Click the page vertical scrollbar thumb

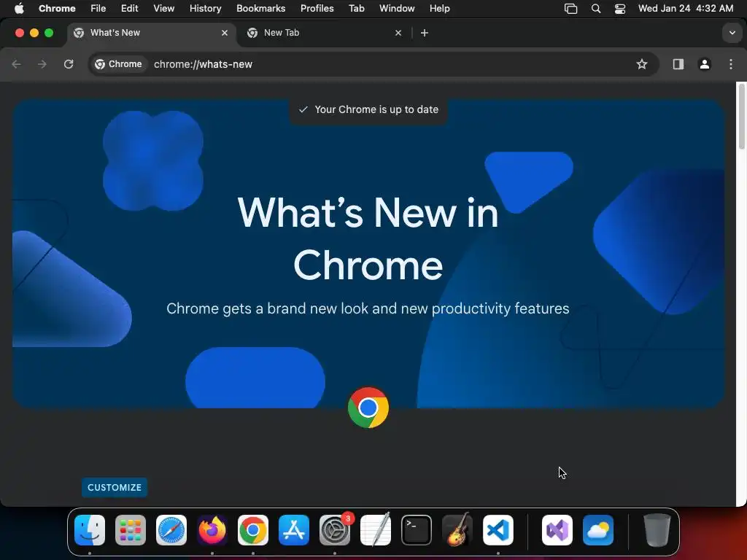[741, 117]
